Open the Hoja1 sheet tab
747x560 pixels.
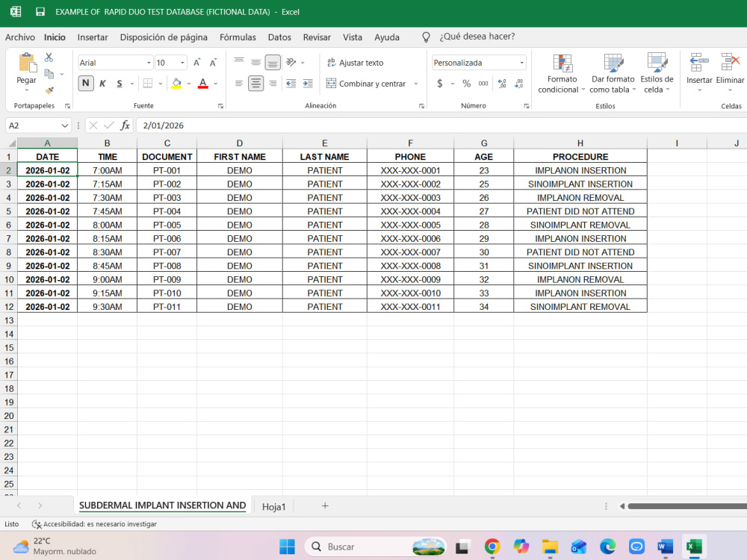(273, 507)
